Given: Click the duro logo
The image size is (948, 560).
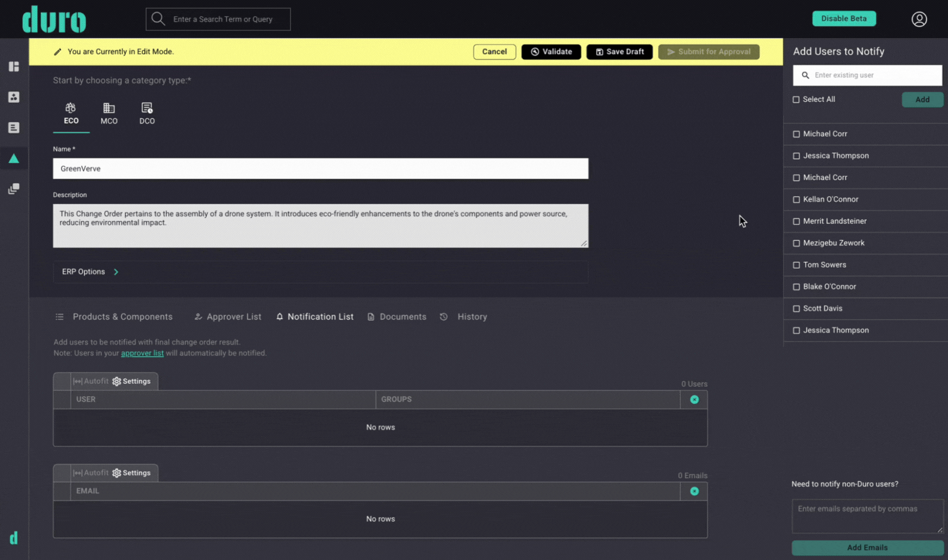Looking at the screenshot, I should pyautogui.click(x=54, y=19).
